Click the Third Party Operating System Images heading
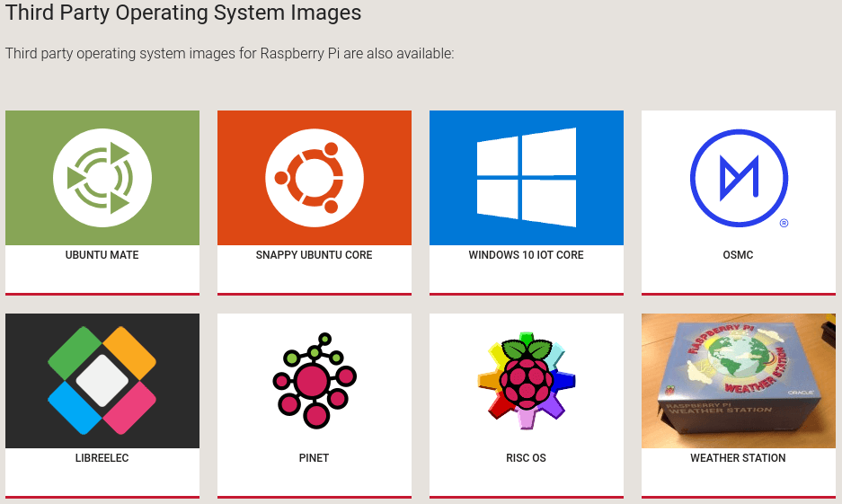 click(183, 13)
